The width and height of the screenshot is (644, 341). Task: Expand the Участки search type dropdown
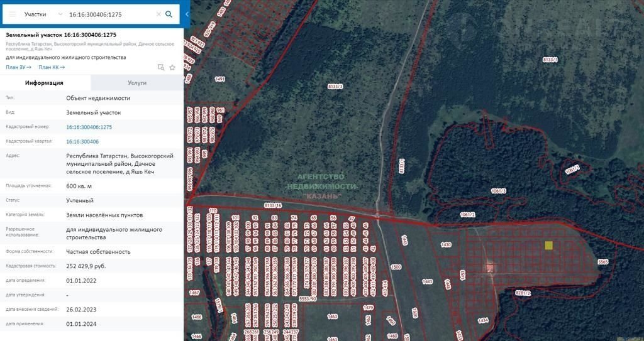pyautogui.click(x=60, y=14)
